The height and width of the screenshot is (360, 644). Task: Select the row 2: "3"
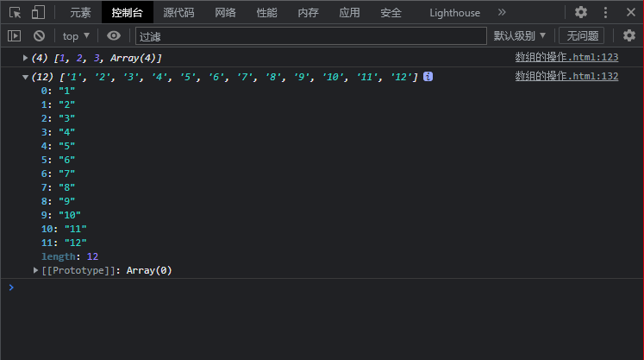[x=58, y=118]
